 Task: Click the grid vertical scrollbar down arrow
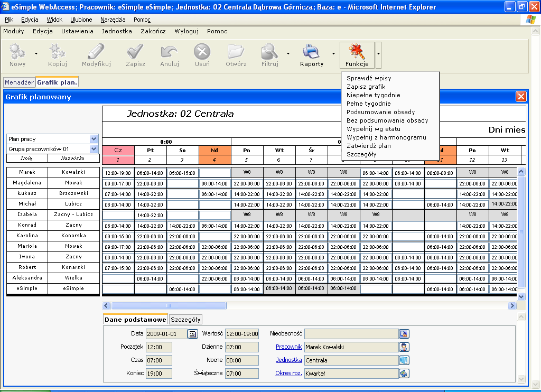(521, 296)
